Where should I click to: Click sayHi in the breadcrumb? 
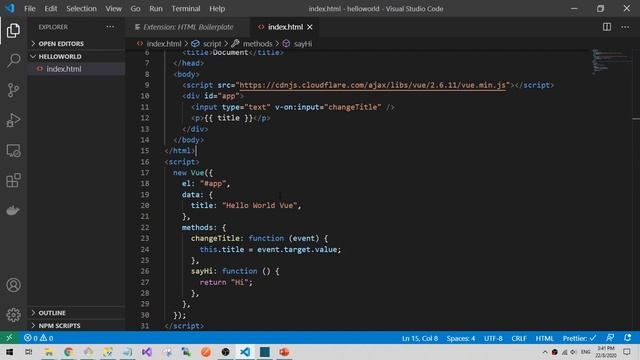point(303,44)
